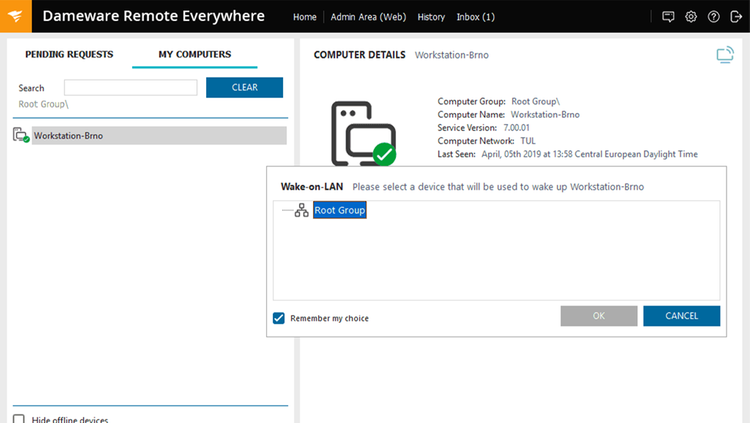750x423 pixels.
Task: Click the logout icon in header
Action: (736, 17)
